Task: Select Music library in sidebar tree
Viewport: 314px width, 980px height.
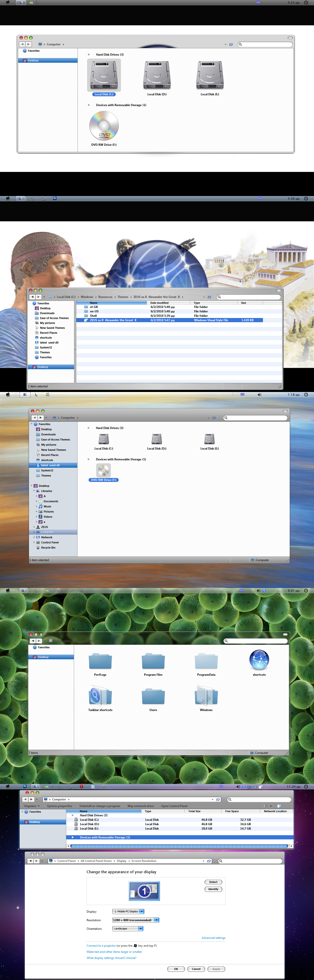Action: (x=47, y=506)
